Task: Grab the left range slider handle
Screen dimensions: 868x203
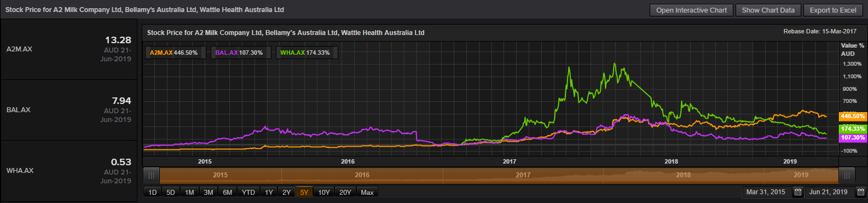Action: [x=151, y=176]
